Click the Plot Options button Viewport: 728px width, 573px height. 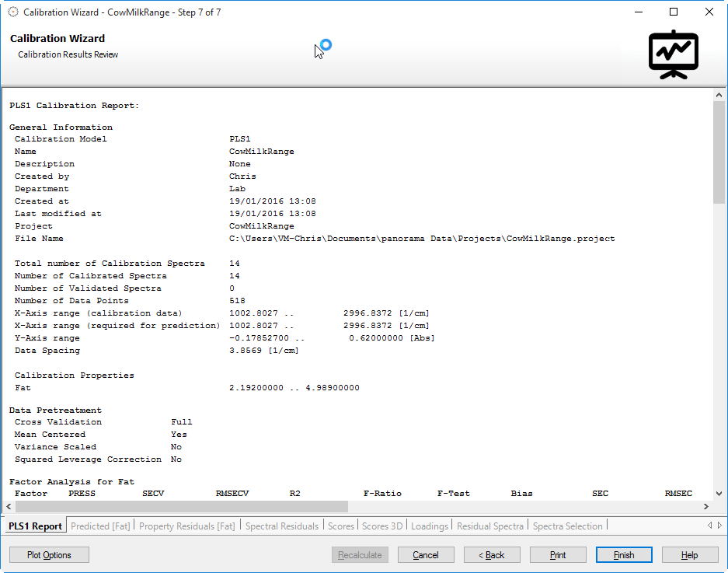tap(49, 555)
